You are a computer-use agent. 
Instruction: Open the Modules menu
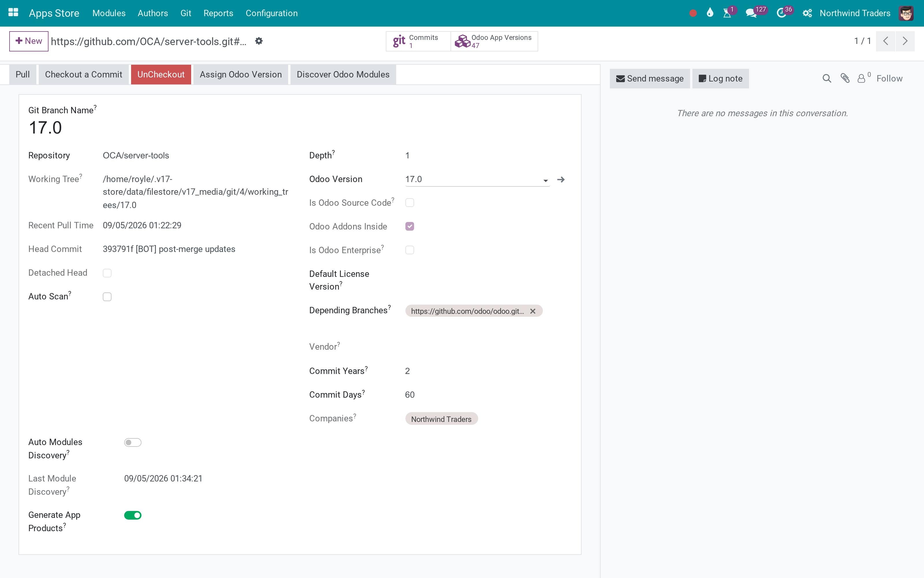pos(109,13)
